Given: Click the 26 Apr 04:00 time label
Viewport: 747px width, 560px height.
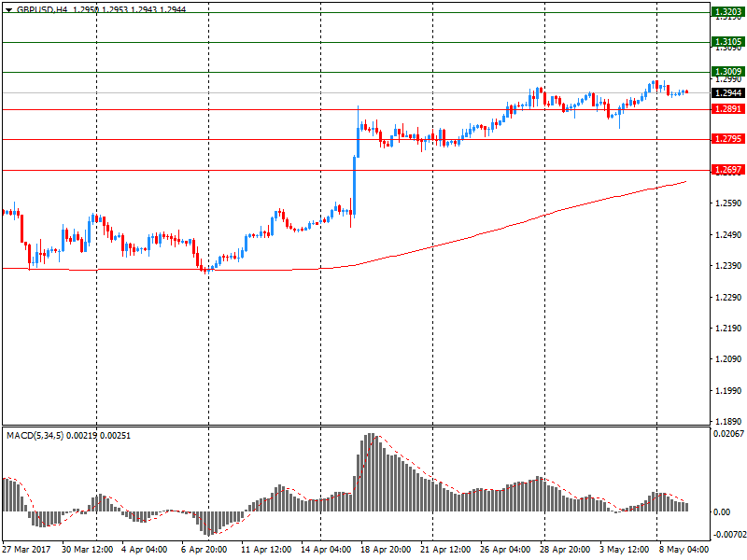Looking at the screenshot, I should point(505,550).
